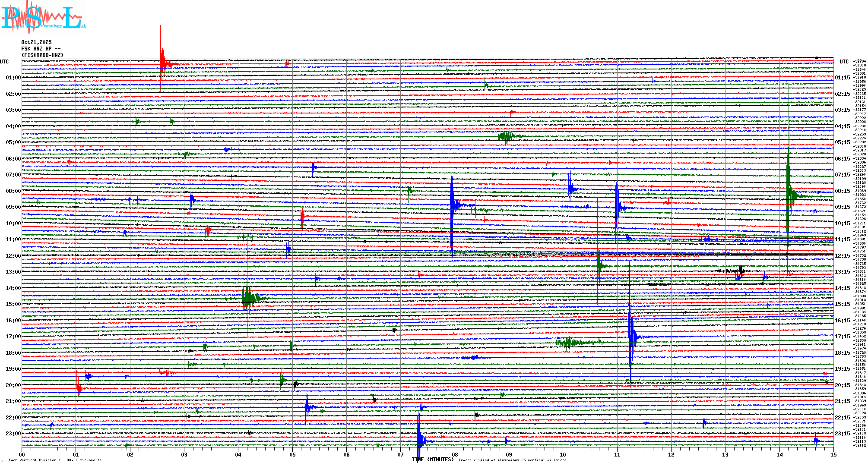Select the 23:00 hour label on left axis
Screen dimensions: 868x466
point(13,434)
